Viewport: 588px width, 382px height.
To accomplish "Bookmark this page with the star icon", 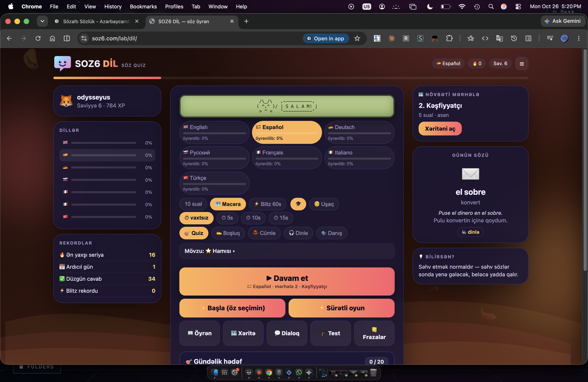I will [357, 38].
